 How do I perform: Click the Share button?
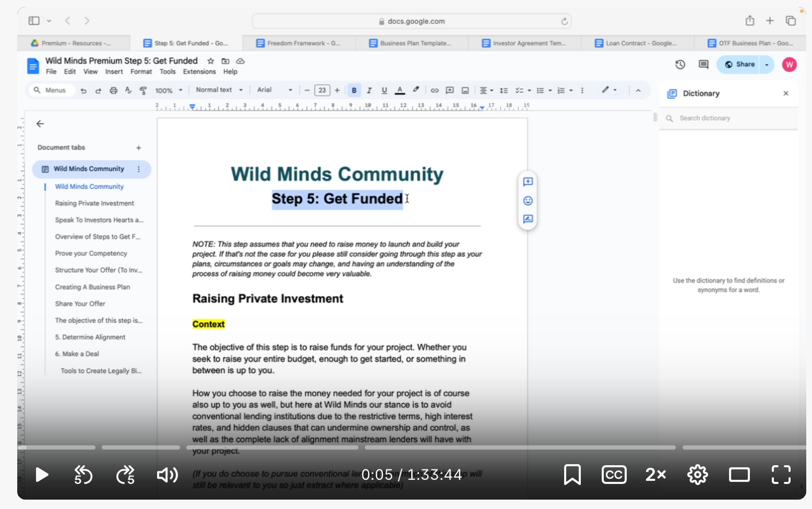click(739, 65)
